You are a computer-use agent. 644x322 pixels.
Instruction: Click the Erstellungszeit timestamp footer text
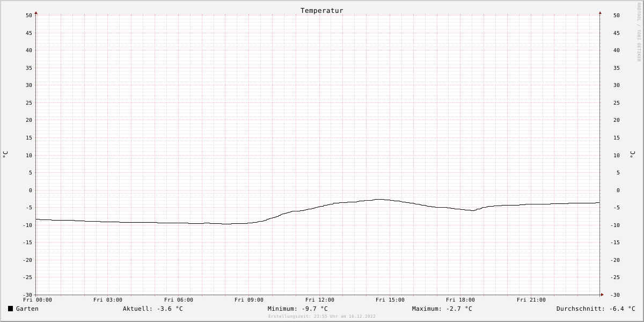pyautogui.click(x=322, y=317)
